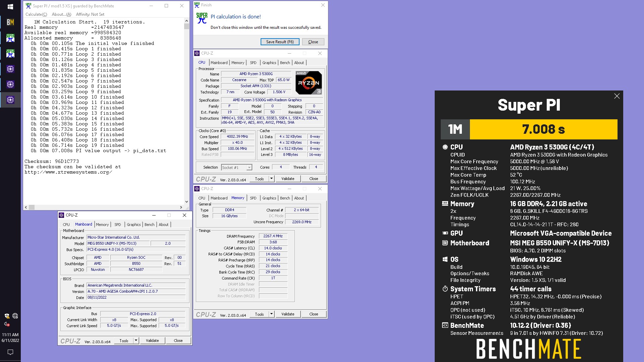Viewport: 644px width, 362px height.
Task: Select first CPU-Z taskbar icon
Action: point(10,69)
